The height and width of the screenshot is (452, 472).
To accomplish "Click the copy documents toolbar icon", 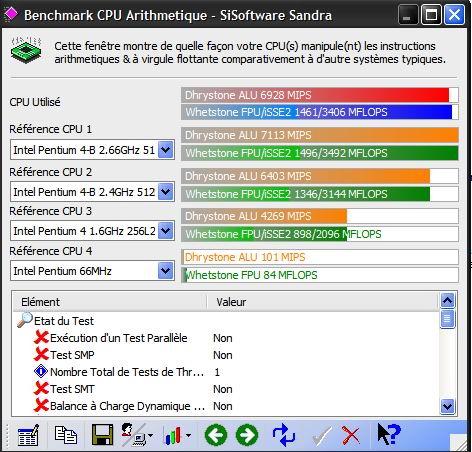I will 66,435.
